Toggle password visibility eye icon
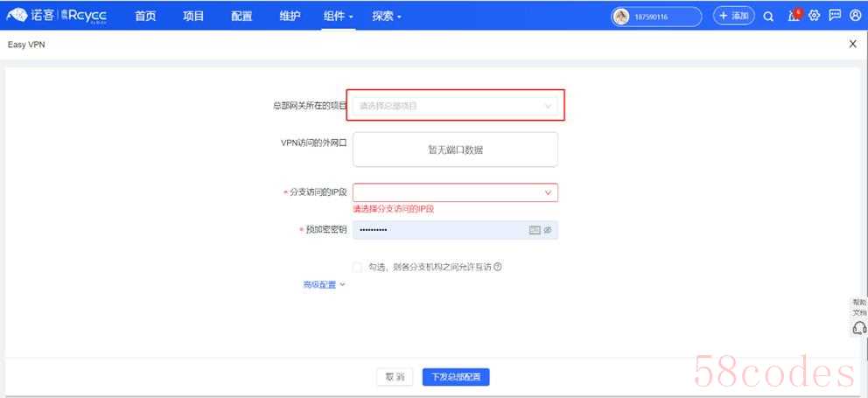 coord(548,230)
